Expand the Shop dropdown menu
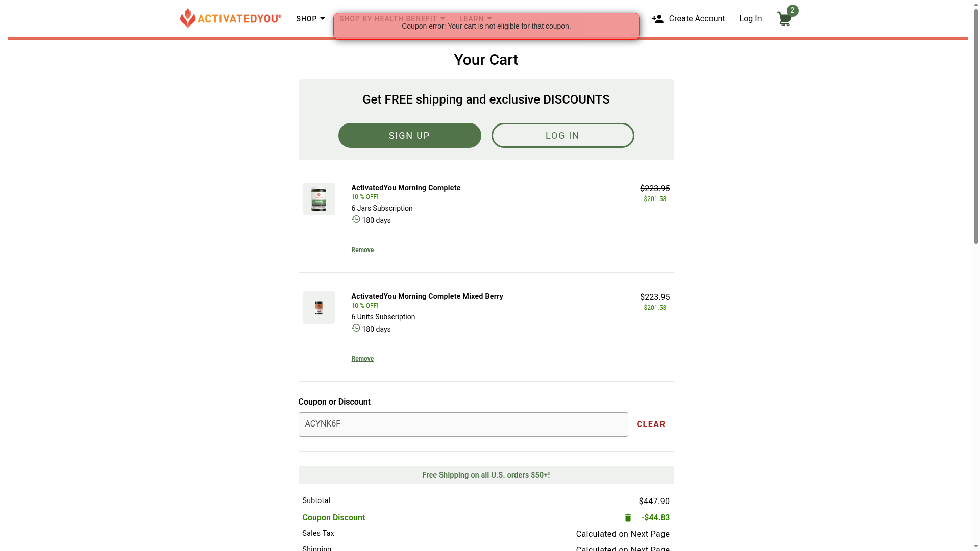The image size is (980, 551). click(x=310, y=19)
